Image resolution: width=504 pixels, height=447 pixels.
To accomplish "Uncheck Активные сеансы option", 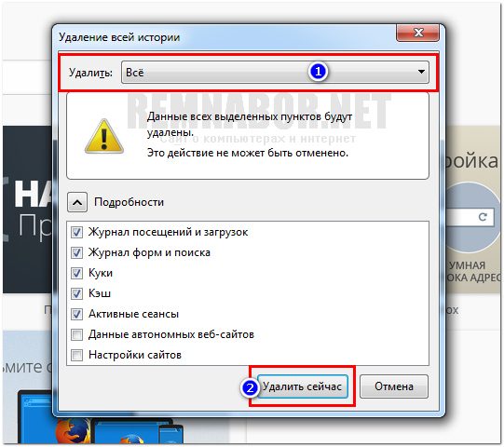I will (x=76, y=314).
